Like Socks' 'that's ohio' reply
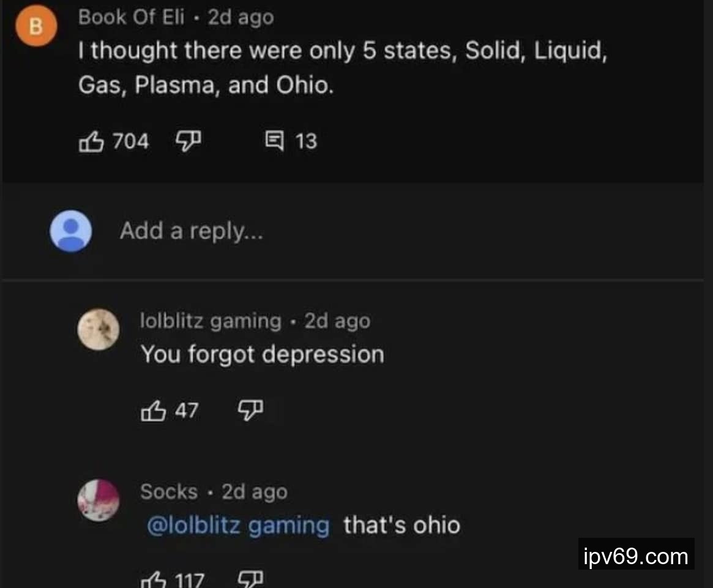Screen dimensions: 713x588 pyautogui.click(x=153, y=580)
